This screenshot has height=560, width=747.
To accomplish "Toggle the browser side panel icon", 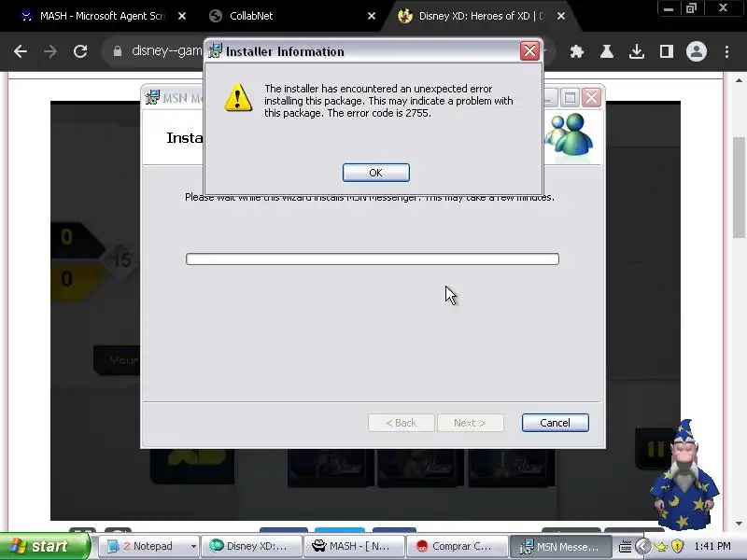I will coord(667,51).
